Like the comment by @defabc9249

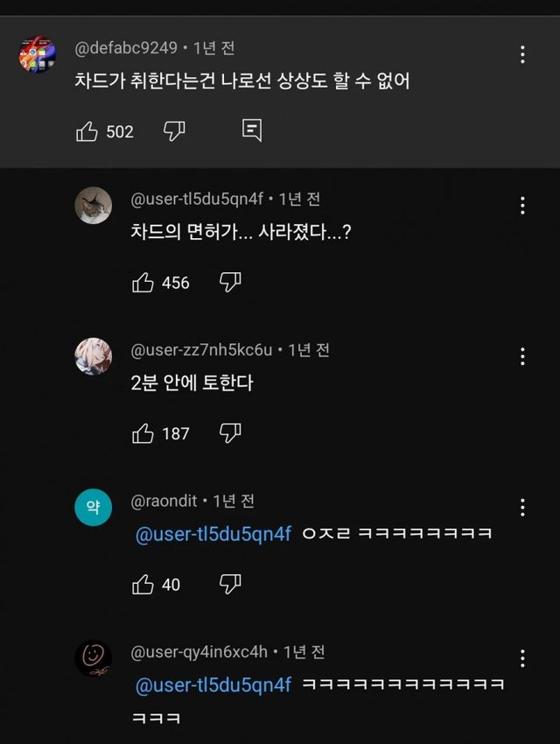87,131
